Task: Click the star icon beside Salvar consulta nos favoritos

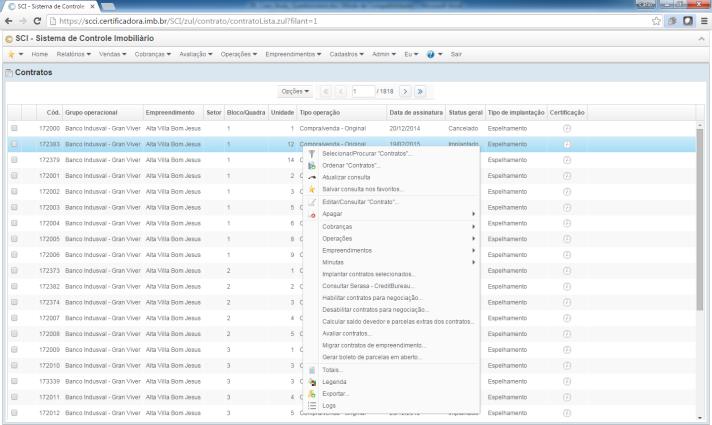Action: 312,189
